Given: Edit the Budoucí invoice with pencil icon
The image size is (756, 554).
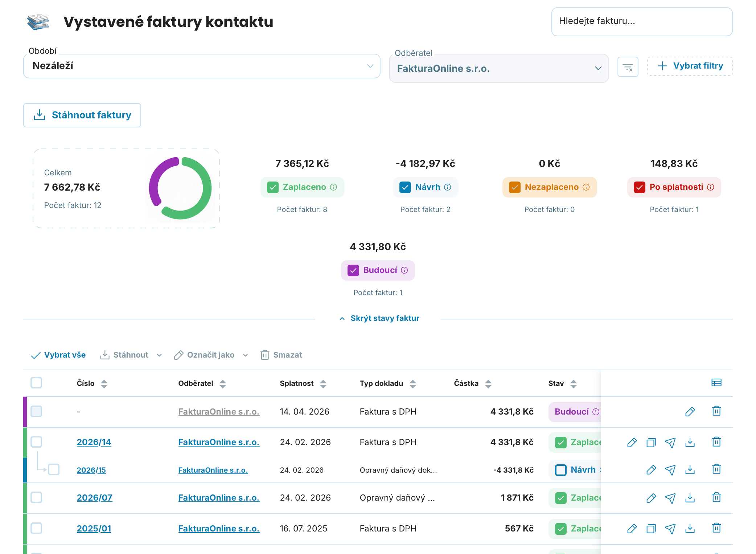Looking at the screenshot, I should pyautogui.click(x=690, y=411).
